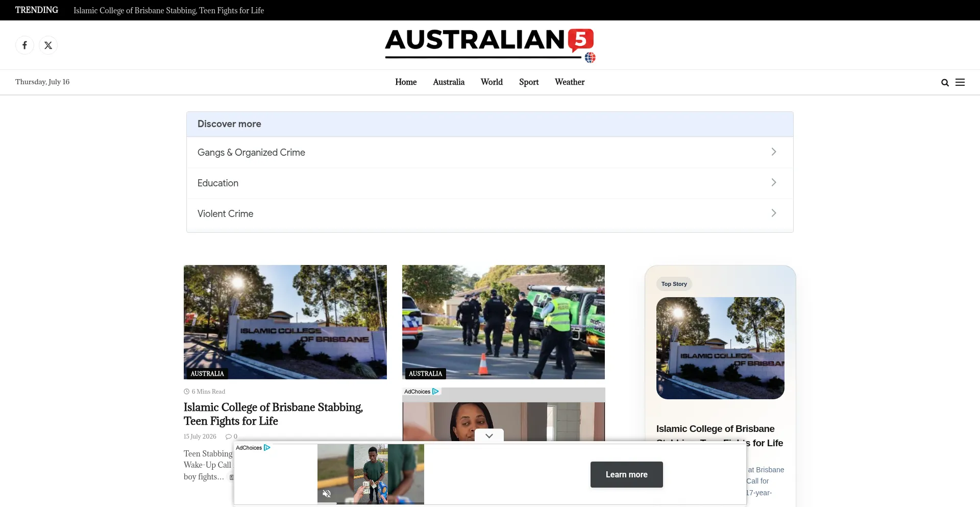Unmute the bottom banner video ad
The width and height of the screenshot is (980, 507).
[327, 494]
